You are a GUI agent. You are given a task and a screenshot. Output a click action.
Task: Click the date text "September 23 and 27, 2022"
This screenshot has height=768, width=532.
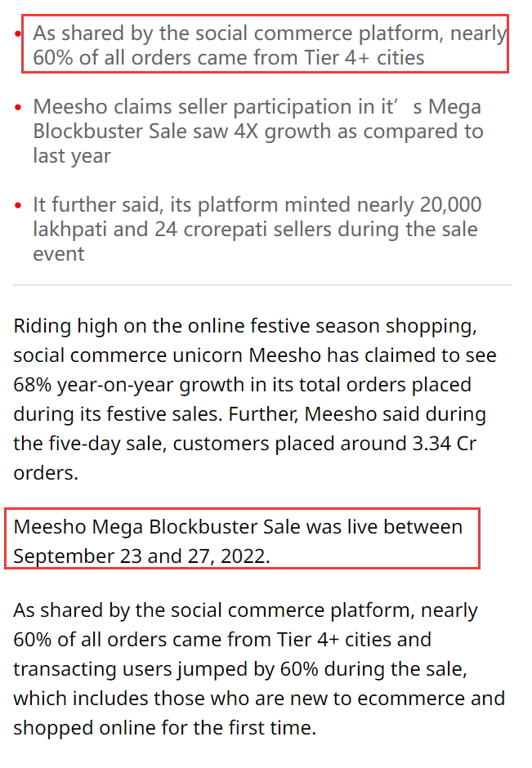pos(140,556)
